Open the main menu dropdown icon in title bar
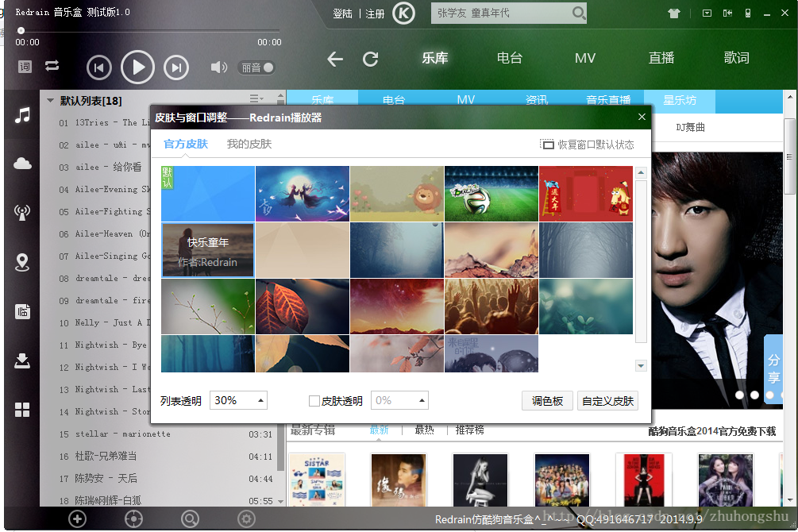Image resolution: width=798 pixels, height=532 pixels. pyautogui.click(x=707, y=13)
